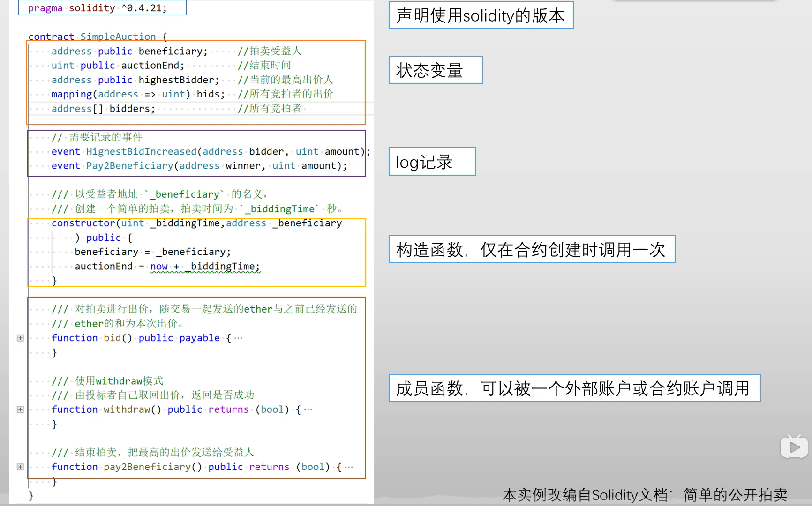Click 'mapping(address => uint) bids;' line
The width and height of the screenshot is (812, 506).
pyautogui.click(x=138, y=94)
